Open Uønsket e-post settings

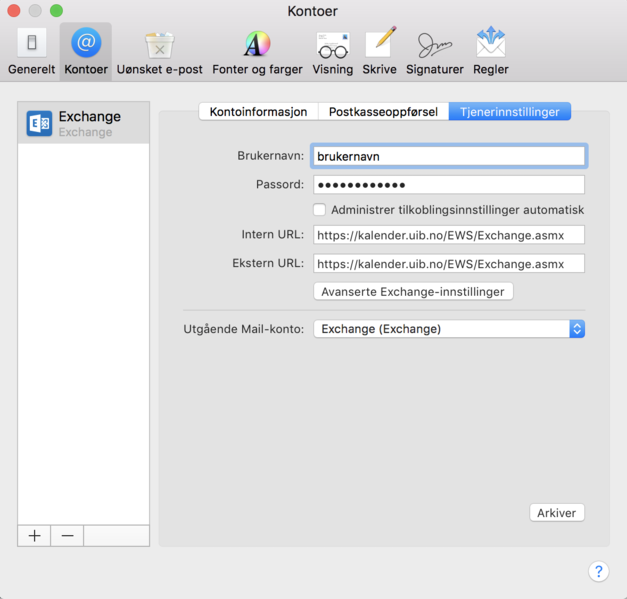pyautogui.click(x=159, y=52)
